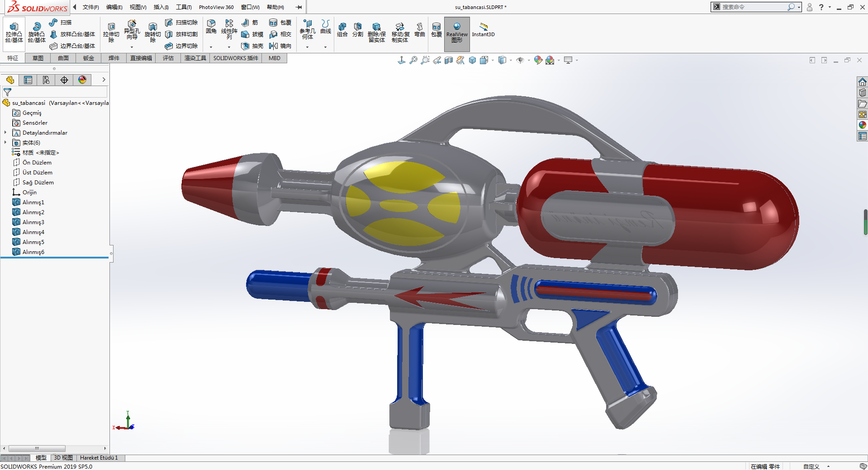Open the dropdown arrow under 线性阵列
This screenshot has height=470, width=868.
[x=229, y=47]
